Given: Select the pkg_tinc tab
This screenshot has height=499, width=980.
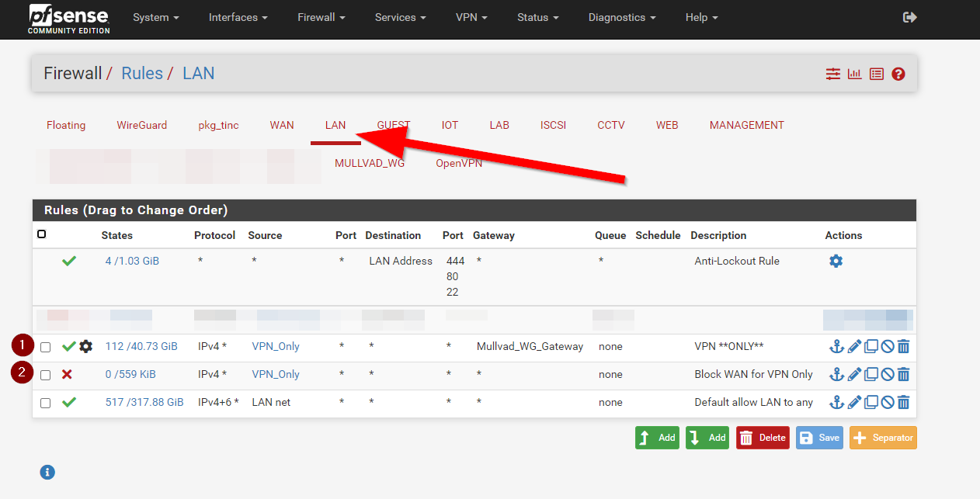Looking at the screenshot, I should click(x=218, y=125).
